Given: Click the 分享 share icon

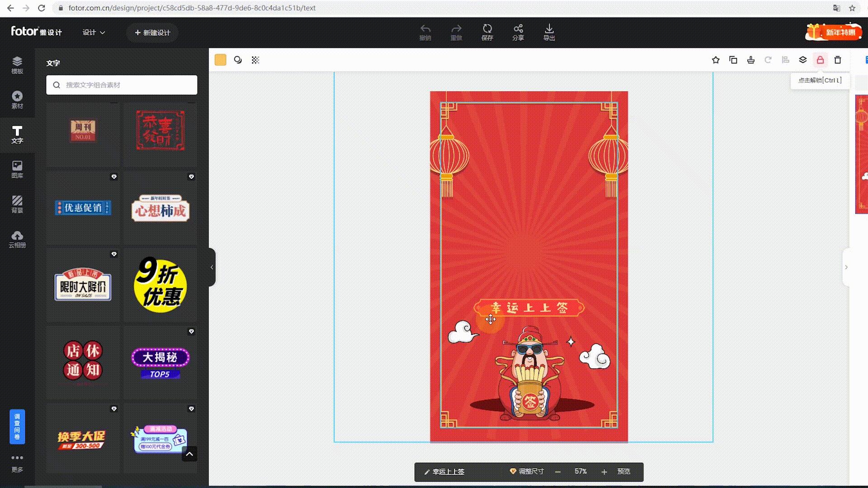Looking at the screenshot, I should (x=518, y=32).
